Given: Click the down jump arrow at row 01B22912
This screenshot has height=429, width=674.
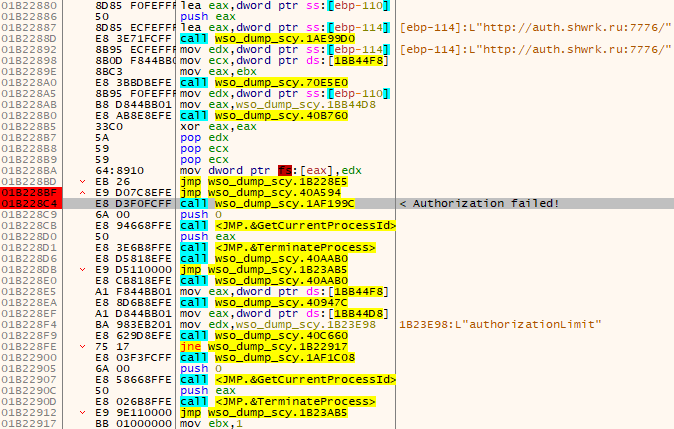Looking at the screenshot, I should tap(82, 410).
